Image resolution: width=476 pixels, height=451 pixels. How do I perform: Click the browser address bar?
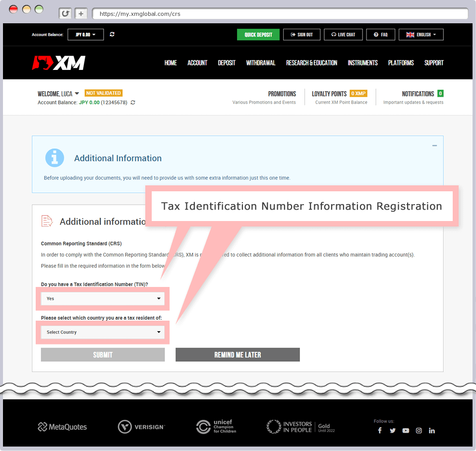[x=278, y=13]
